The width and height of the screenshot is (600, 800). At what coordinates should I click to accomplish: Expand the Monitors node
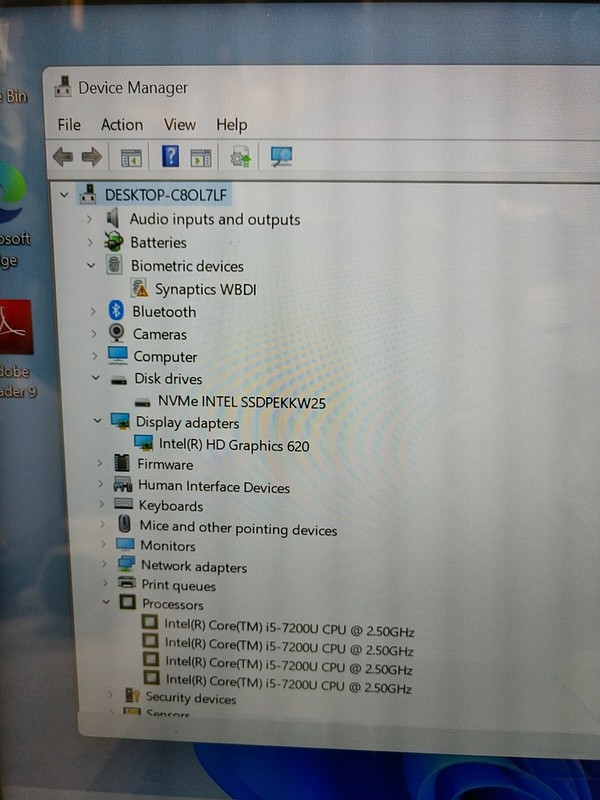(x=104, y=544)
